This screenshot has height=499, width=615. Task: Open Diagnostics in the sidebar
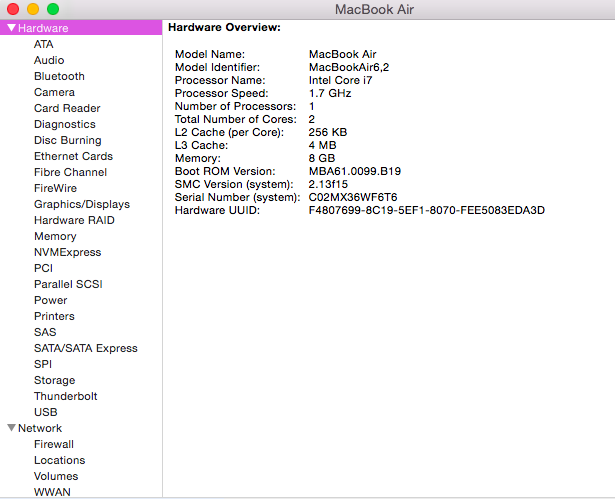coord(65,124)
